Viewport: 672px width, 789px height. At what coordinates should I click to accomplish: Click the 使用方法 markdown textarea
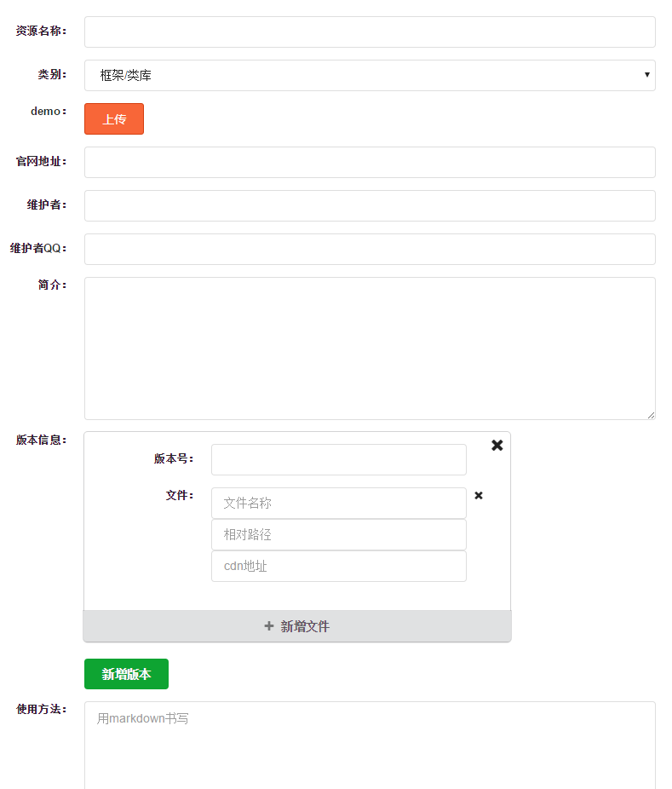370,746
